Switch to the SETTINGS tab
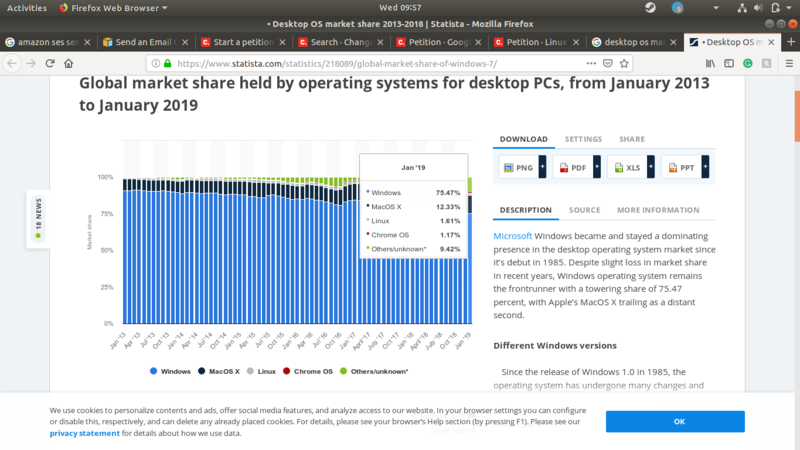This screenshot has width=800, height=450. [x=583, y=139]
